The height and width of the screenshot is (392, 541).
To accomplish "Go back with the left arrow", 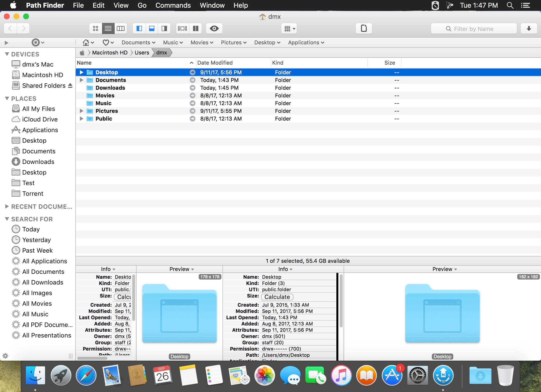I will (x=10, y=28).
